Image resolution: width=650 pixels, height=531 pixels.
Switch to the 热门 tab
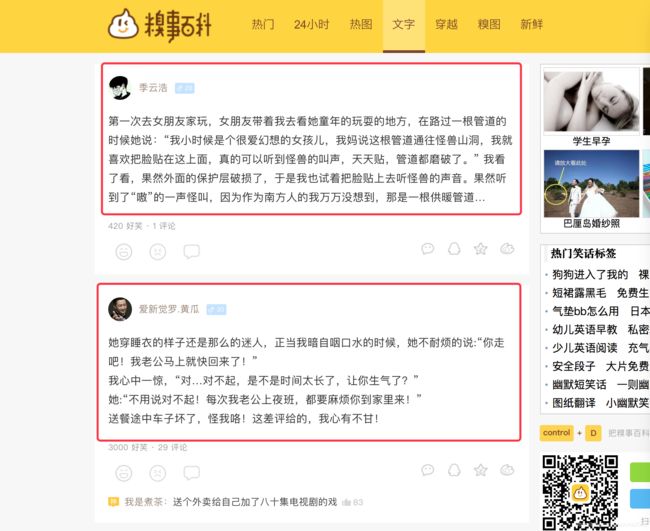coord(263,24)
